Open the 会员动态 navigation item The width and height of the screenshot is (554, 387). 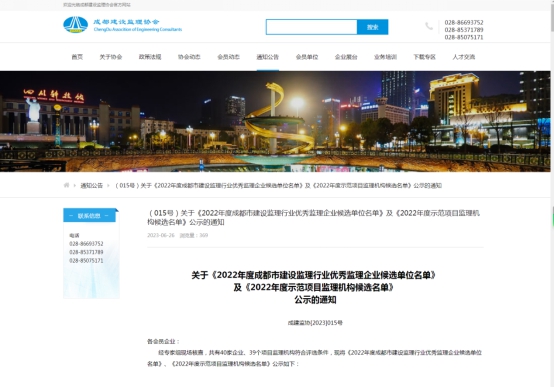[x=228, y=57]
